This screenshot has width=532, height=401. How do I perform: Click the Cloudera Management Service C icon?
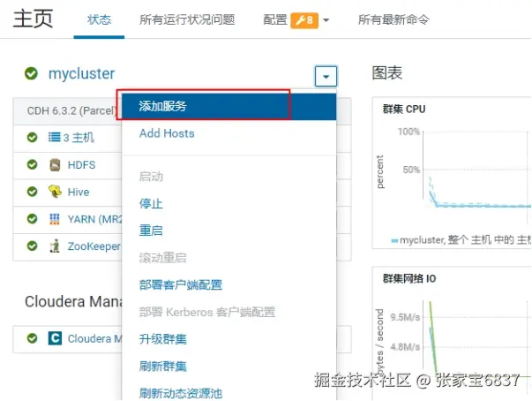click(55, 338)
